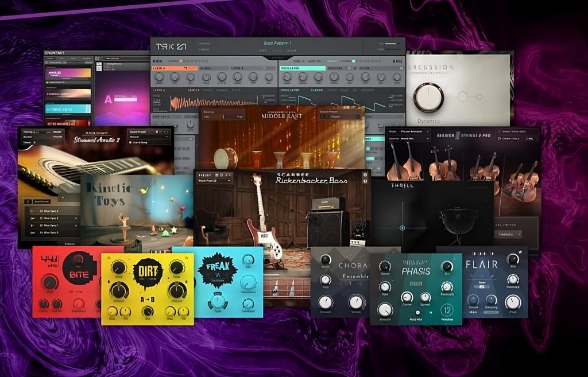Viewport: 588px width, 377px height.
Task: Click the XY crosshair dot in Thrill
Action: click(402, 227)
